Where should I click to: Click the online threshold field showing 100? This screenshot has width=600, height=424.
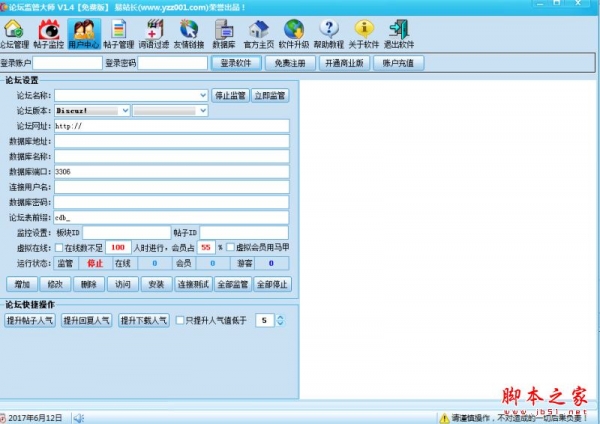click(118, 248)
